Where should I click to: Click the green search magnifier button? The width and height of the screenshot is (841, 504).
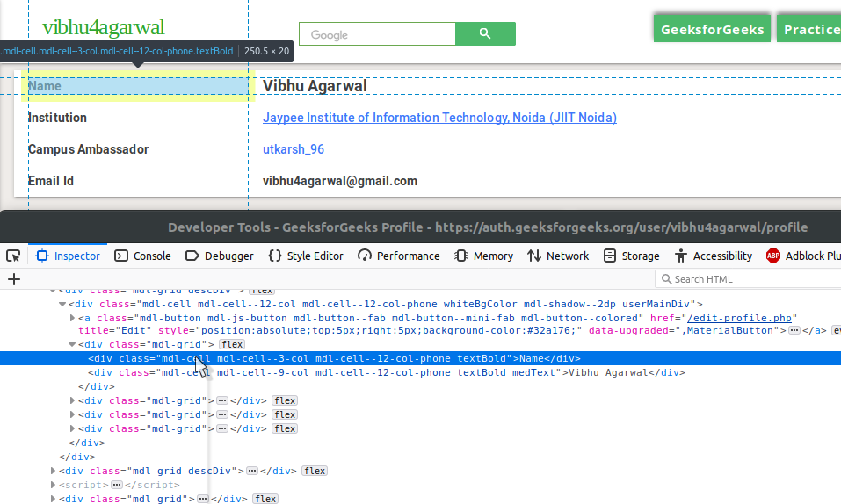click(485, 33)
